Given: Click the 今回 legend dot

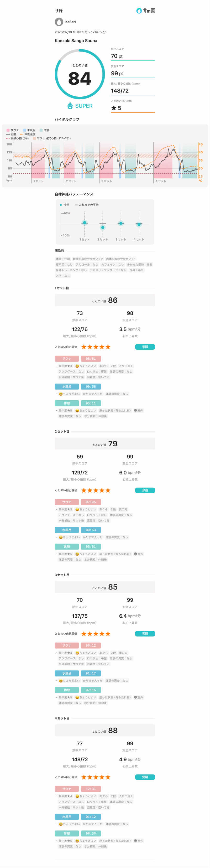Looking at the screenshot, I should point(61,205).
